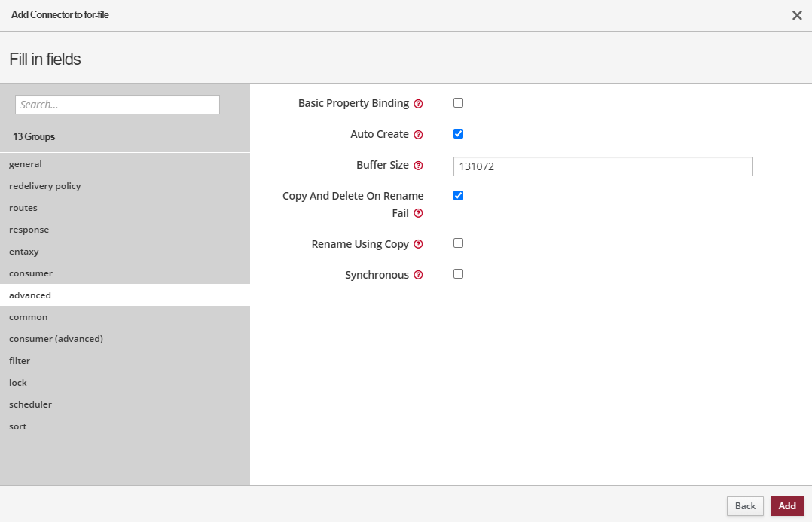Viewport: 812px width, 522px height.
Task: Click help icon for Copy And Delete On Rename Fail
Action: click(419, 214)
